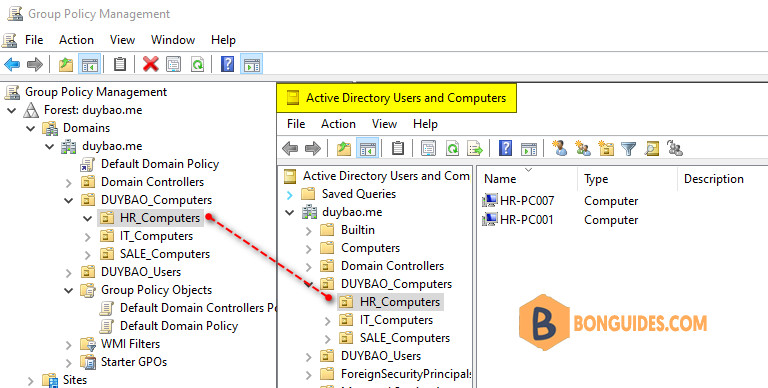Click the Create new group icon
The height and width of the screenshot is (388, 768).
tap(583, 148)
